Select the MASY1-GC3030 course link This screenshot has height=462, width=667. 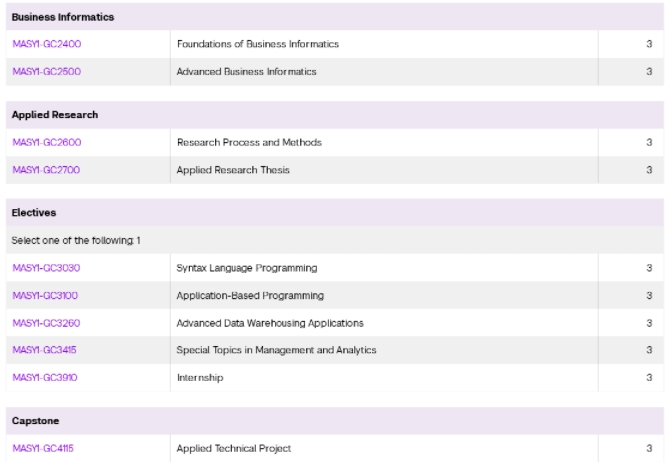[46, 268]
